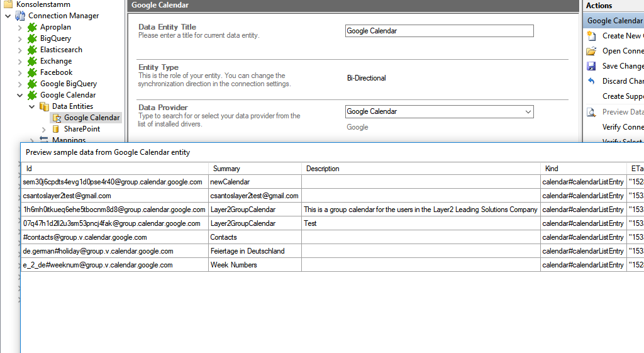Viewport: 644px width, 353px height.
Task: Click the Discard Changes undo icon
Action: coord(591,81)
